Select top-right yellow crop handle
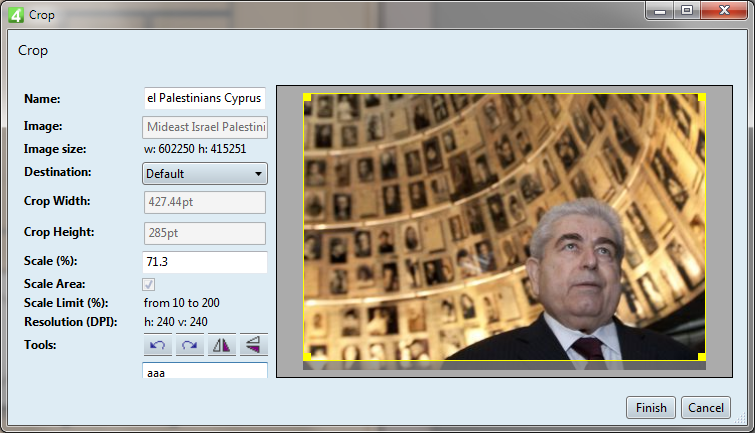755x433 pixels. pyautogui.click(x=702, y=97)
